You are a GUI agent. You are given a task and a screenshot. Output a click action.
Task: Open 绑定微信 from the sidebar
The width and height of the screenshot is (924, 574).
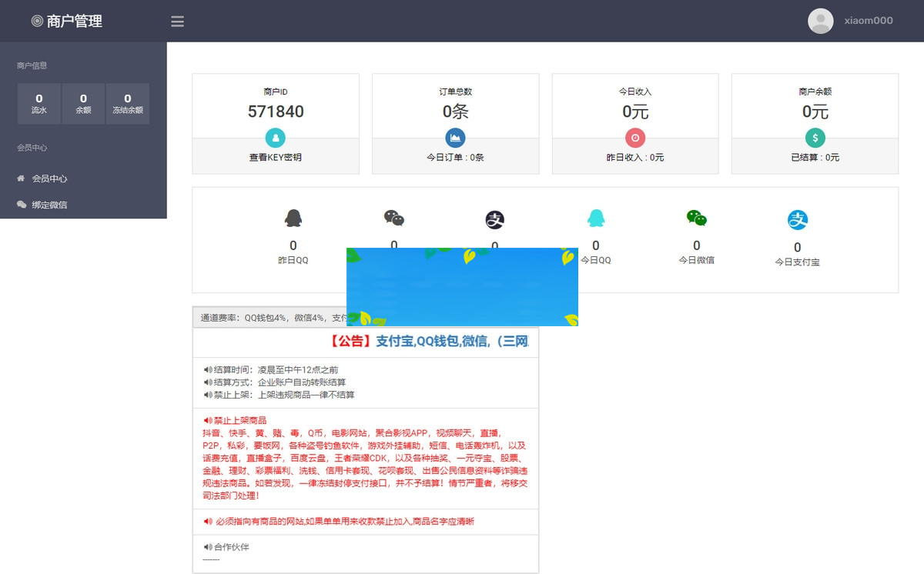(49, 205)
